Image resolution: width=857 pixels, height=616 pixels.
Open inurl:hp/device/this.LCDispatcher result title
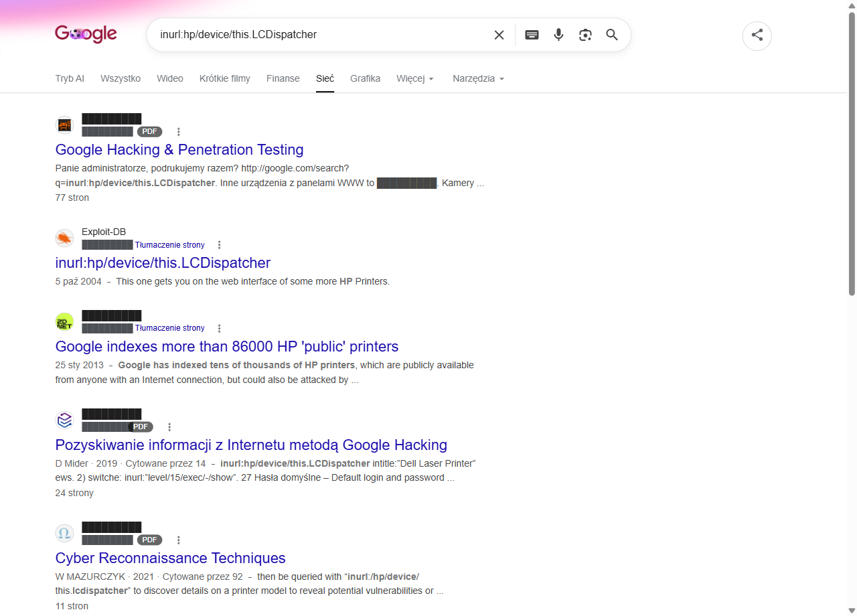tap(163, 263)
